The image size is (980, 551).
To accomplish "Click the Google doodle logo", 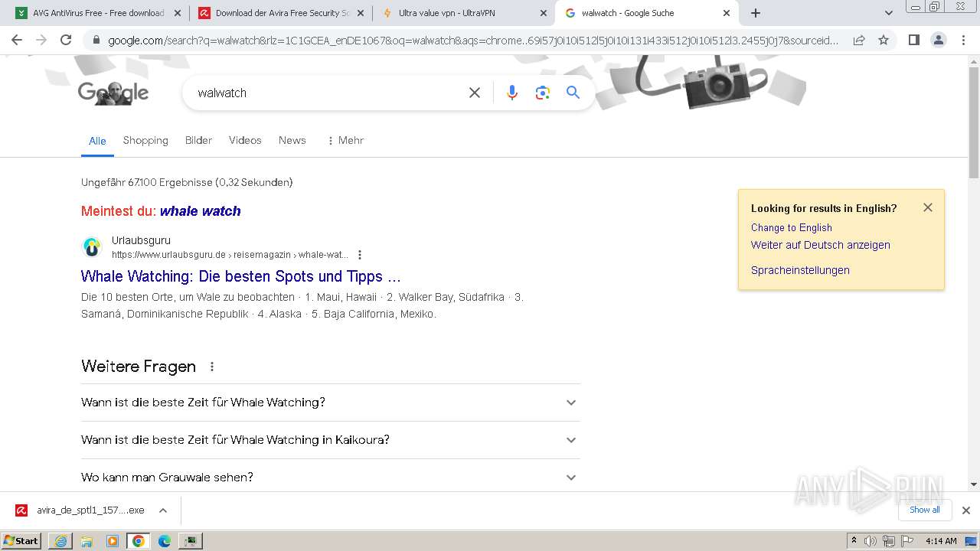I will pyautogui.click(x=113, y=93).
